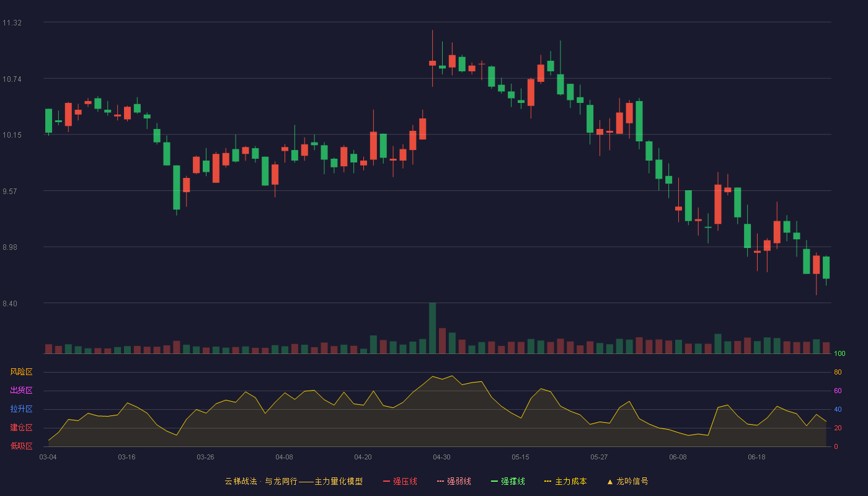The height and width of the screenshot is (496, 868).
Task: Click the red dash icon beside 强压线
Action: pyautogui.click(x=386, y=481)
